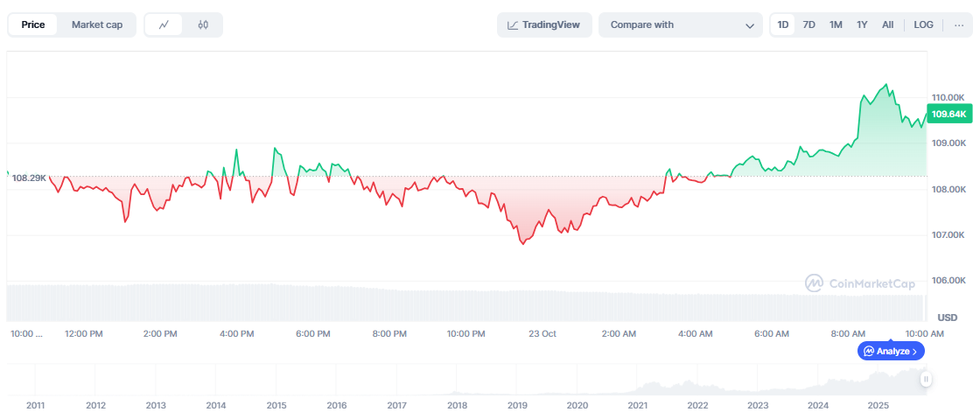Screen dimensions: 980x419
Task: Click the 108.29K opening price label
Action: coord(29,178)
